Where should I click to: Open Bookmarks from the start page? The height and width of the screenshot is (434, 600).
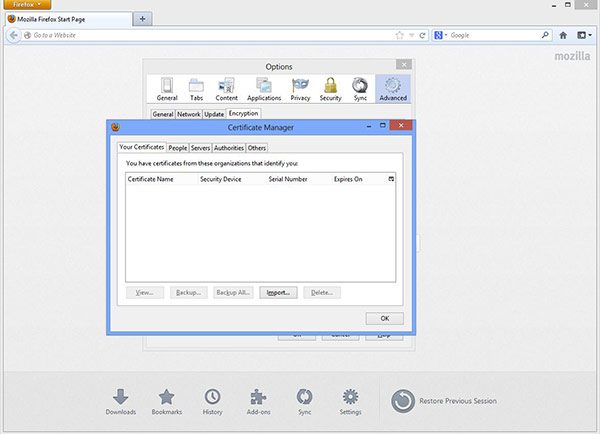pos(166,399)
